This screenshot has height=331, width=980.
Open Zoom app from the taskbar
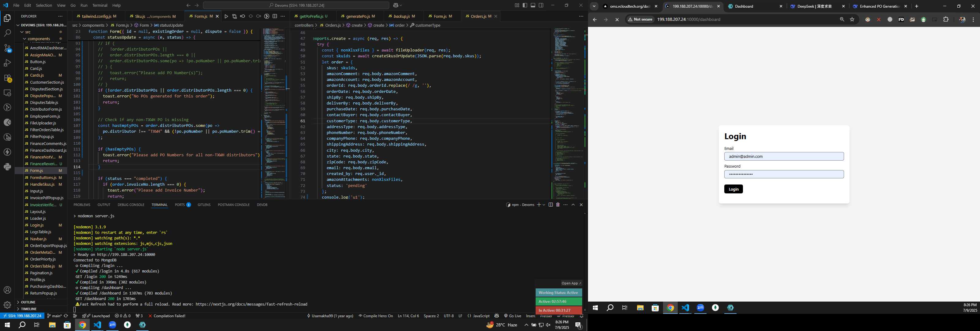[112, 325]
